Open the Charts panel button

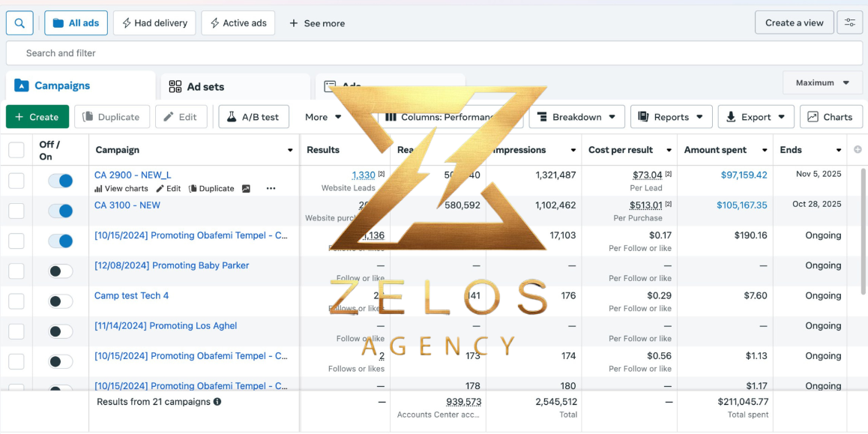coord(831,117)
